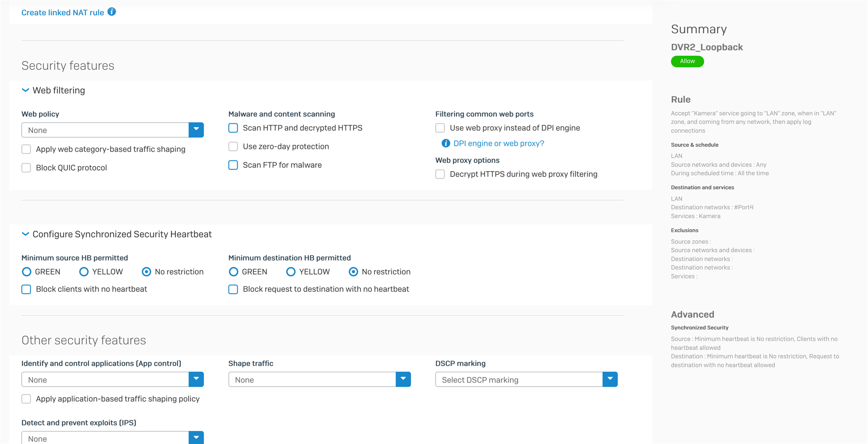
Task: Open the DPI engine or web proxy? link
Action: tap(499, 143)
